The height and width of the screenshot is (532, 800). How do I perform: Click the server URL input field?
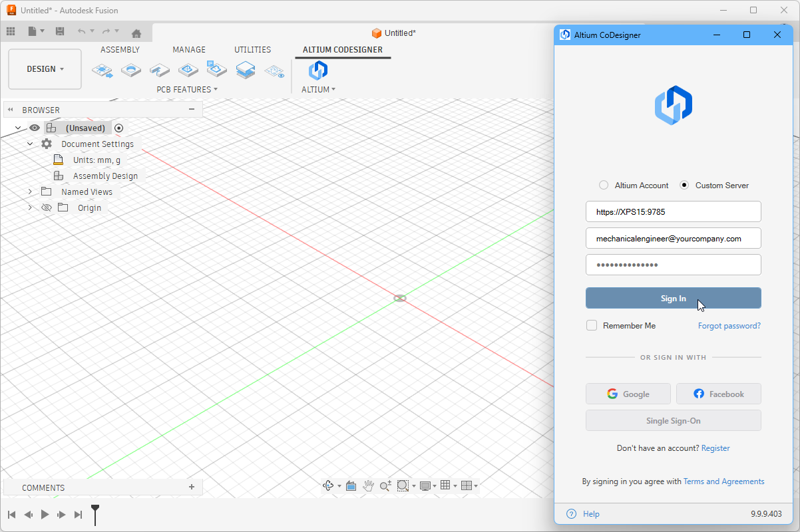pos(673,211)
